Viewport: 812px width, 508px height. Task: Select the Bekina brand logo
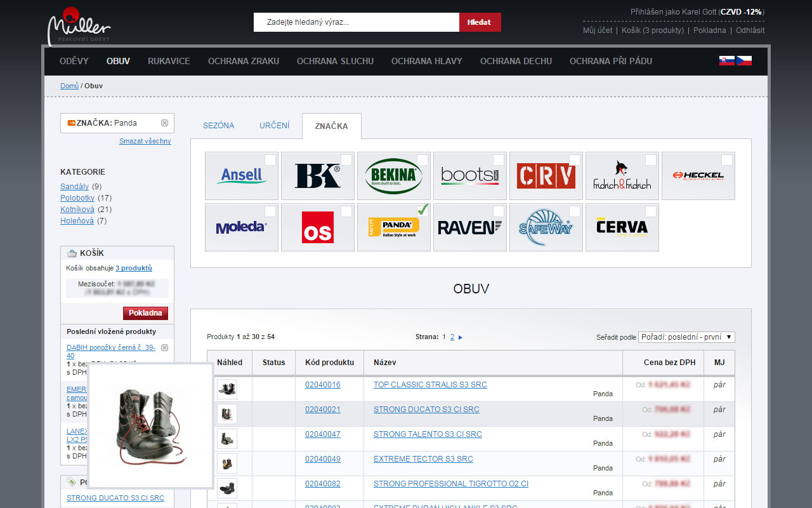pyautogui.click(x=394, y=176)
